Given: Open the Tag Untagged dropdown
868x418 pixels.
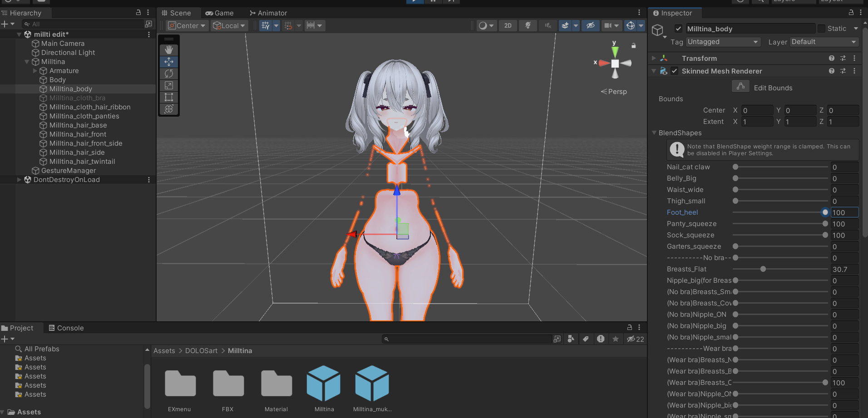Looking at the screenshot, I should [723, 42].
